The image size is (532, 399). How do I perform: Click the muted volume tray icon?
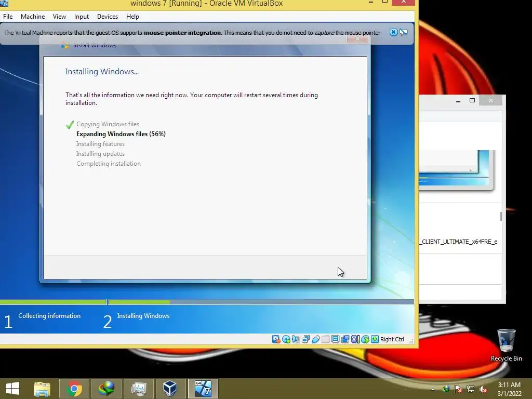point(483,389)
